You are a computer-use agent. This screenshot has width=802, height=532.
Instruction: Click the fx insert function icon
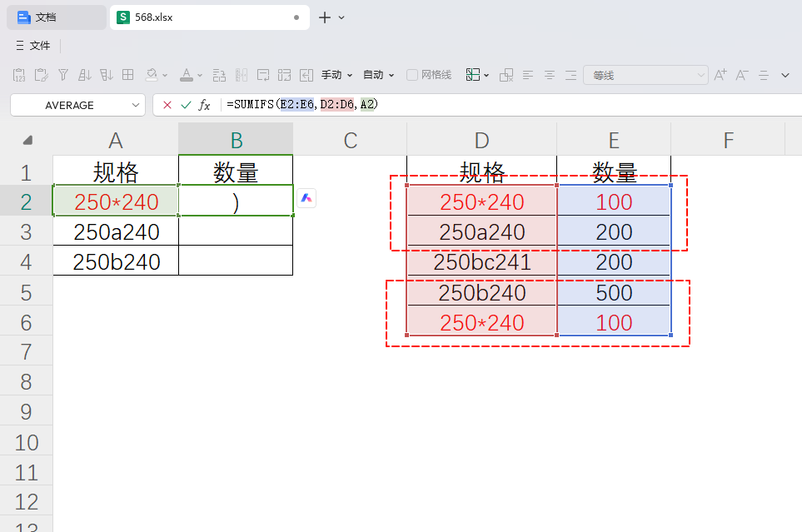point(204,105)
